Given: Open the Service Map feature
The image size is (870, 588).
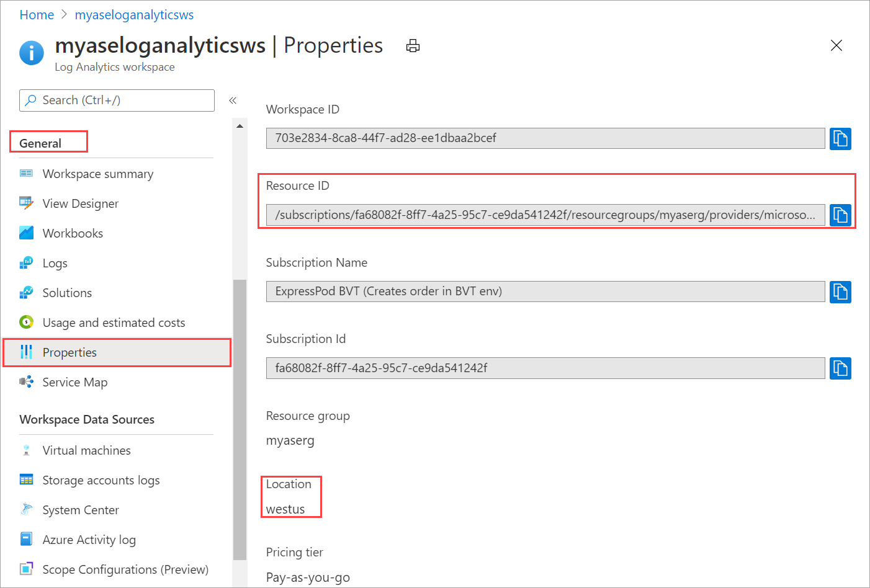Looking at the screenshot, I should click(x=74, y=382).
